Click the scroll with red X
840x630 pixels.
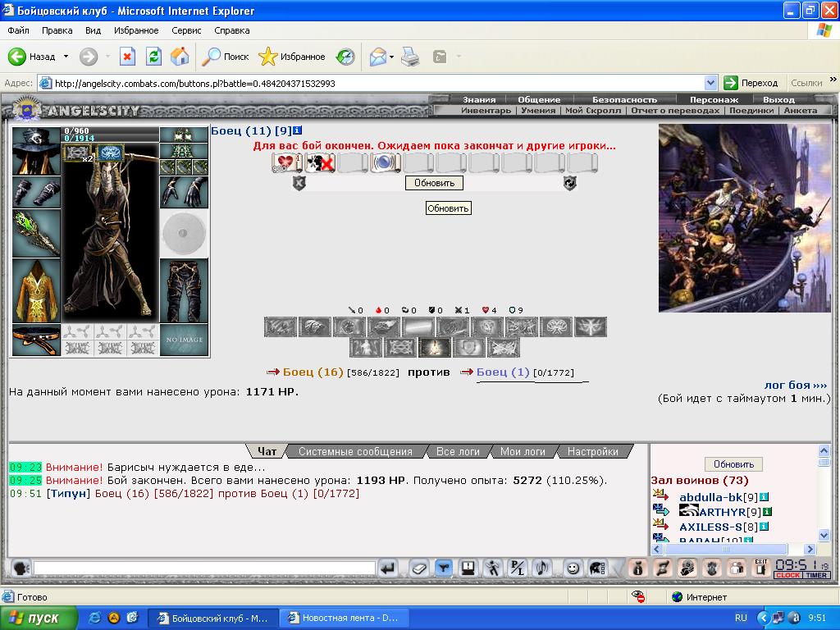click(321, 162)
